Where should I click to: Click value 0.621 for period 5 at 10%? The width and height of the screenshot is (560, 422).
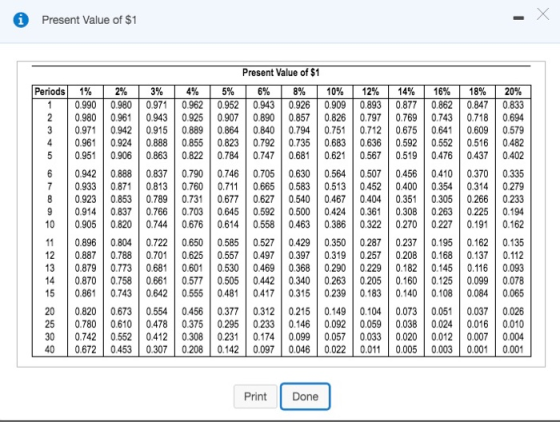[x=335, y=156]
